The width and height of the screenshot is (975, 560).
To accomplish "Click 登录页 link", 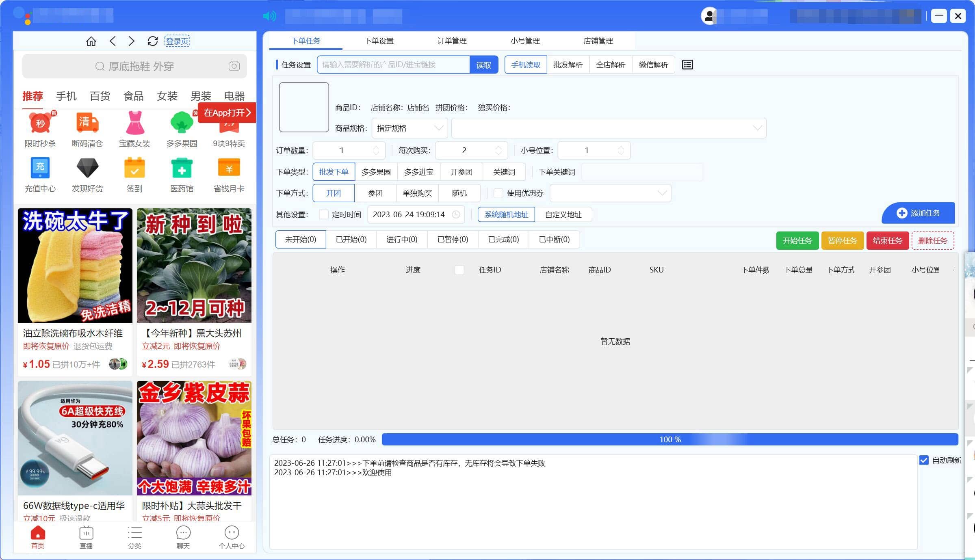I will click(x=177, y=41).
